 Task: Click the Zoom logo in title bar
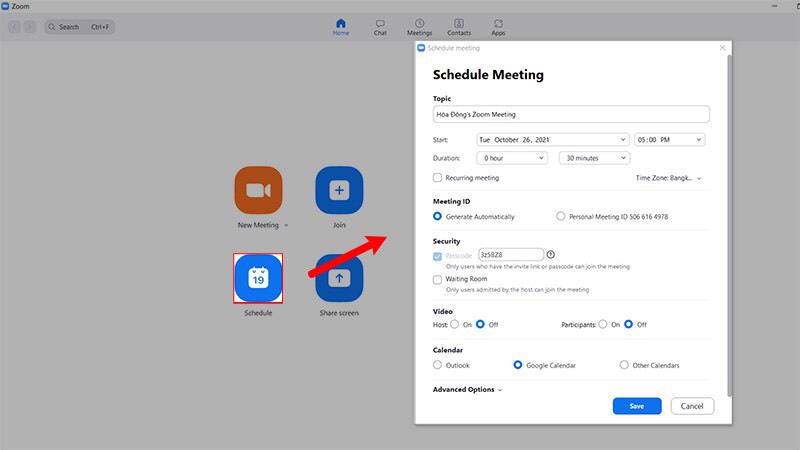pos(5,6)
